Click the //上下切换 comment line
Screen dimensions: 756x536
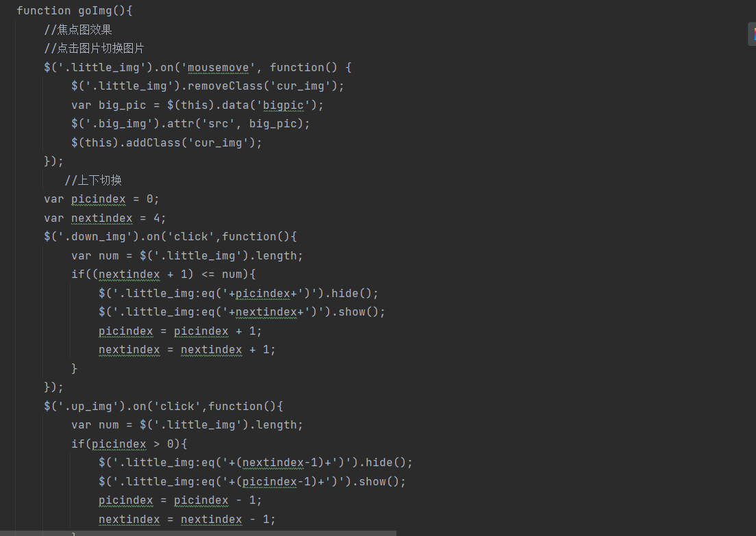(x=93, y=180)
